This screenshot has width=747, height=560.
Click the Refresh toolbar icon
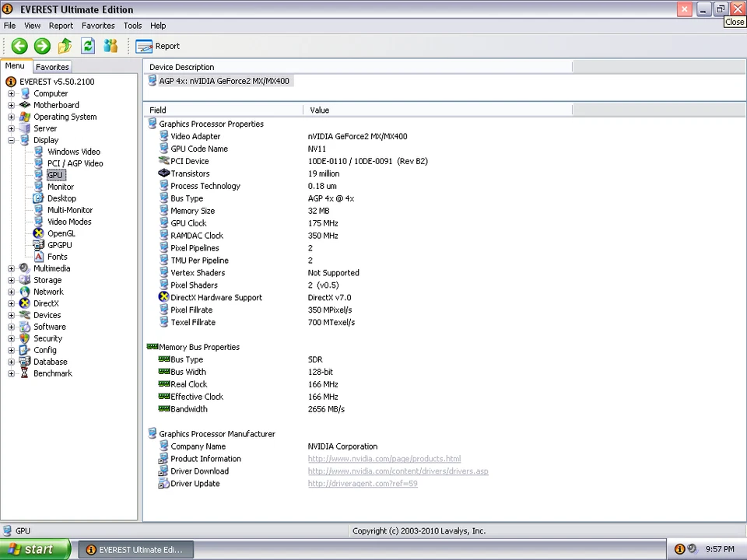(x=88, y=46)
